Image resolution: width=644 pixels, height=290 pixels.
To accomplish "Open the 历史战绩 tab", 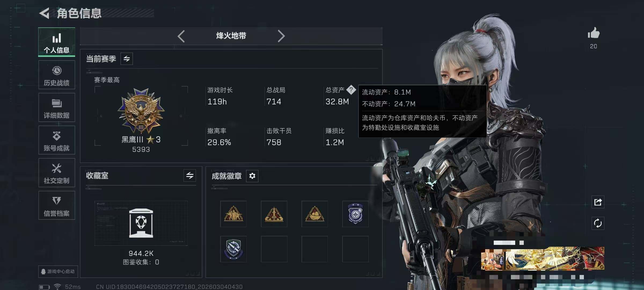I will 57,75.
